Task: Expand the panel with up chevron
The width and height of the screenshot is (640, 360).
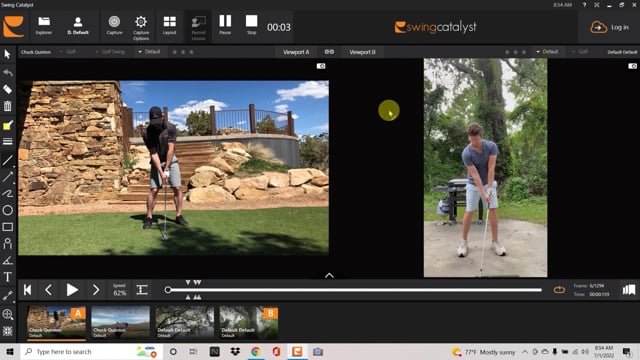Action: pos(329,276)
